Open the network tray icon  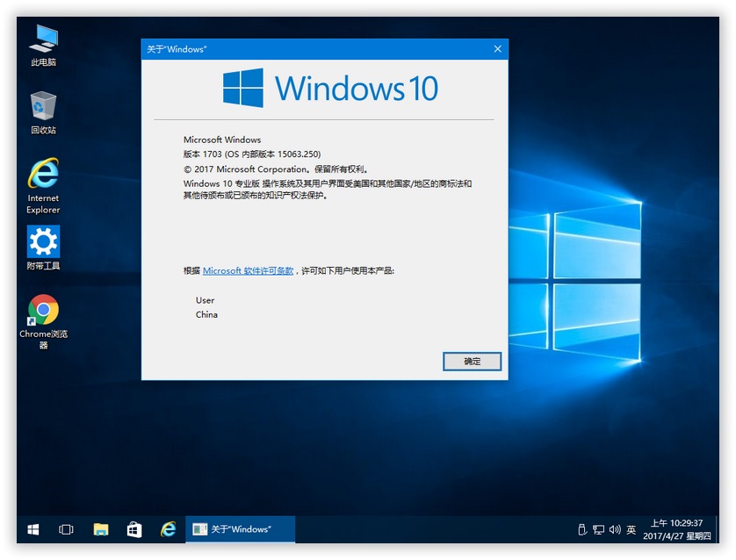(598, 529)
